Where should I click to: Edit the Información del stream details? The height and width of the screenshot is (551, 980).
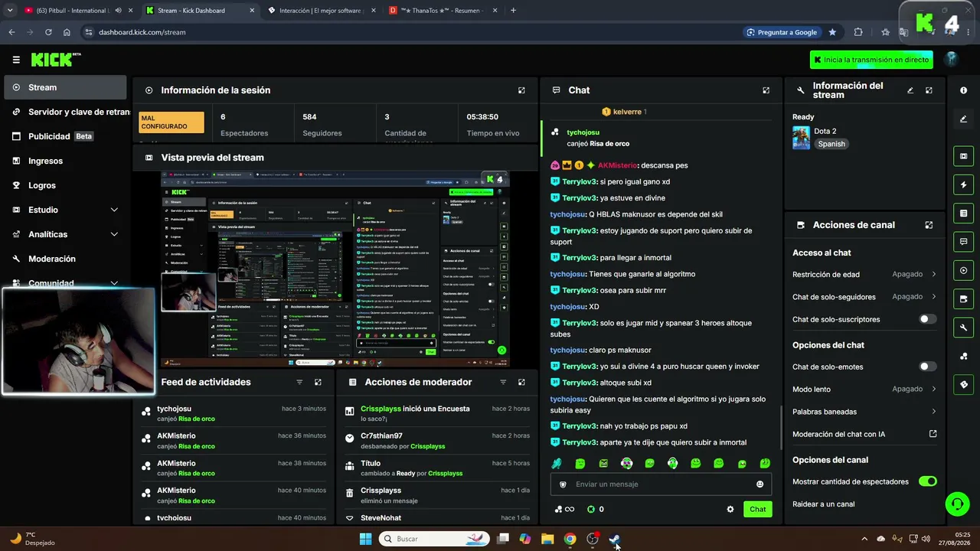[910, 90]
